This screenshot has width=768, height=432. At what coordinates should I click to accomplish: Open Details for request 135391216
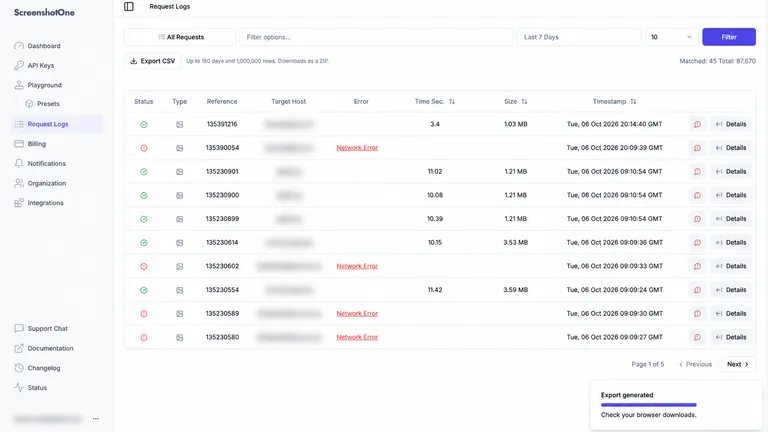(731, 124)
